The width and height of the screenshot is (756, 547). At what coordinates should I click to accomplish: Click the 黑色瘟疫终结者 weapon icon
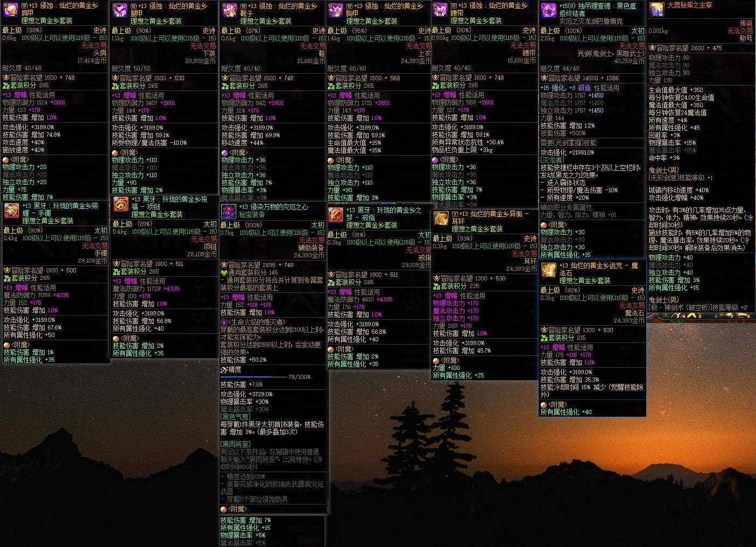coord(549,11)
